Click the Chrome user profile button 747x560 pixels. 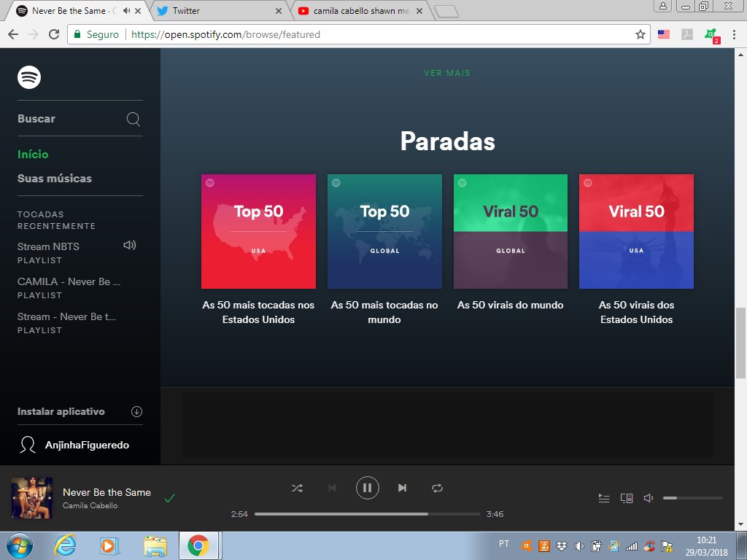662,6
